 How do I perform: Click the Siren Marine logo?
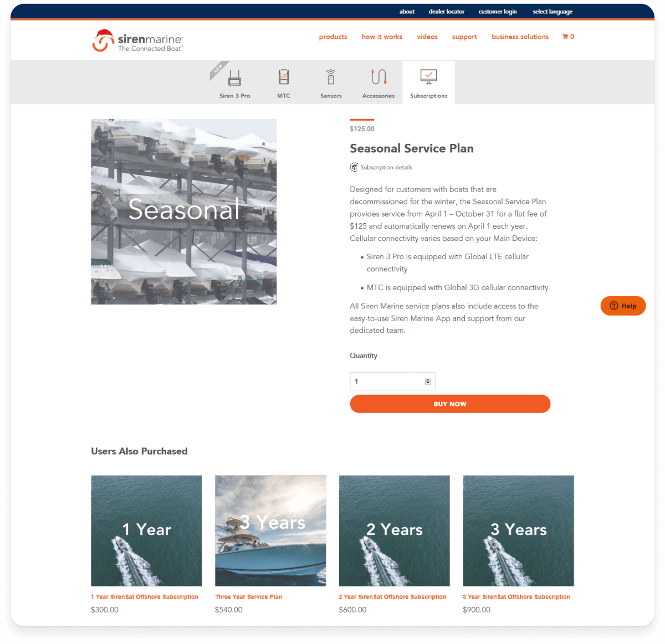137,40
